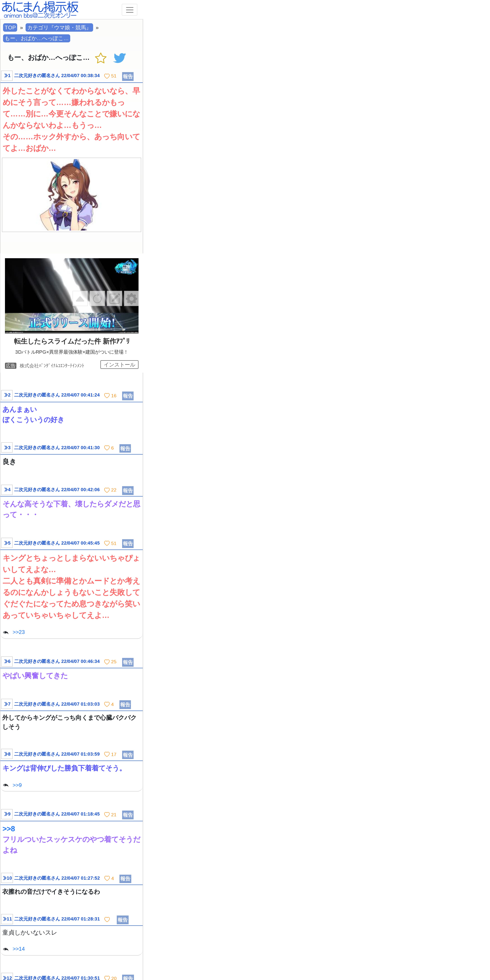This screenshot has width=490, height=980.
Task: Like post 2 with the heart icon
Action: [107, 396]
